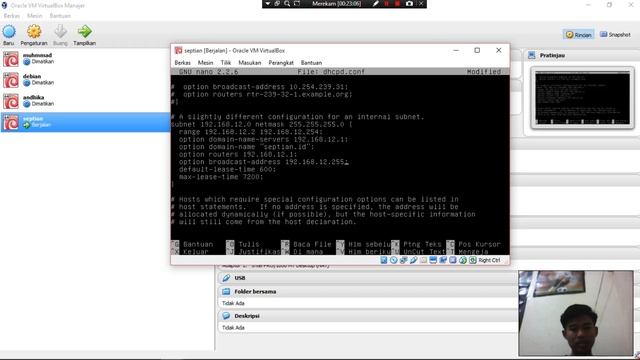
Task: Open Masukan menu in septian VM window
Action: (x=249, y=62)
